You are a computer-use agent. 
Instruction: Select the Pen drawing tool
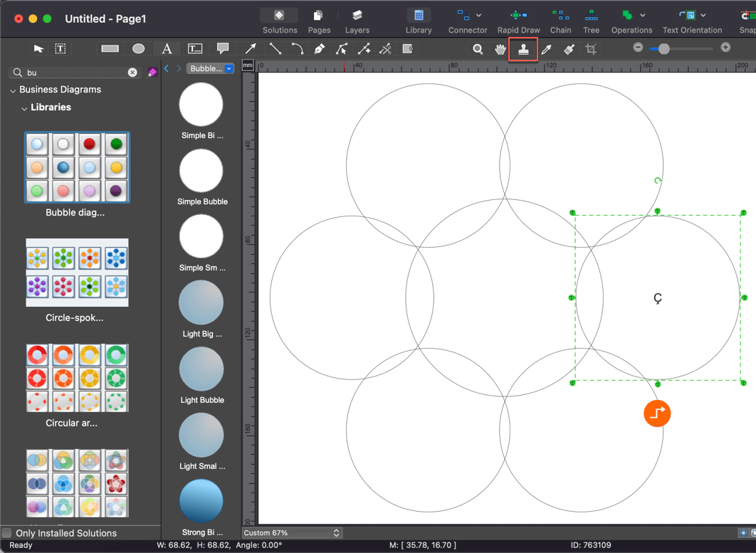point(319,48)
